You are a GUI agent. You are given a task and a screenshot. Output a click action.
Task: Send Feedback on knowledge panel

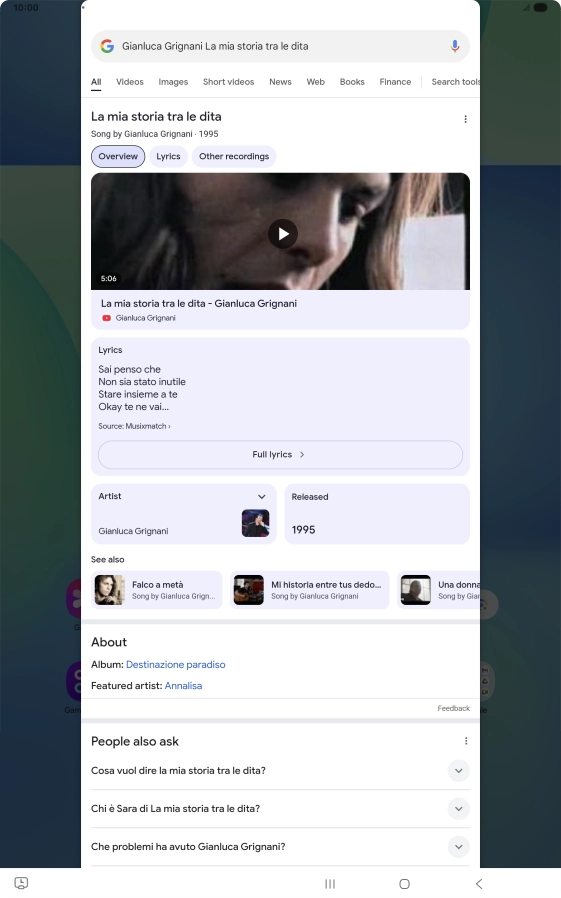click(x=453, y=708)
